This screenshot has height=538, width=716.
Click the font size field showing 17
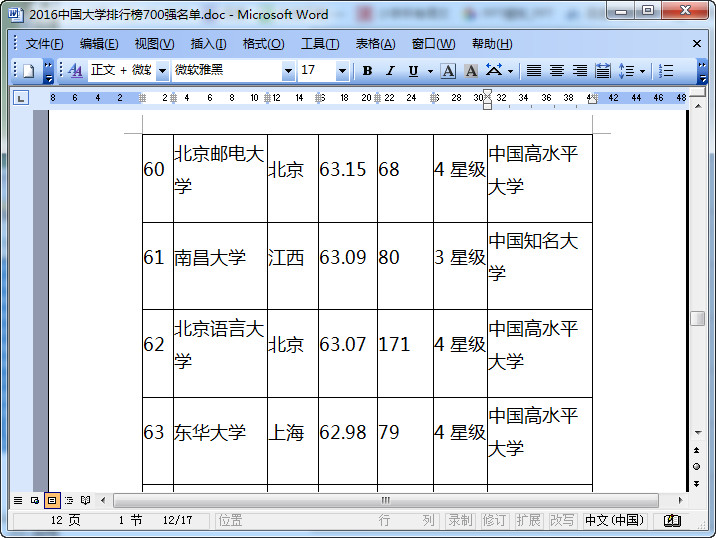pos(317,71)
